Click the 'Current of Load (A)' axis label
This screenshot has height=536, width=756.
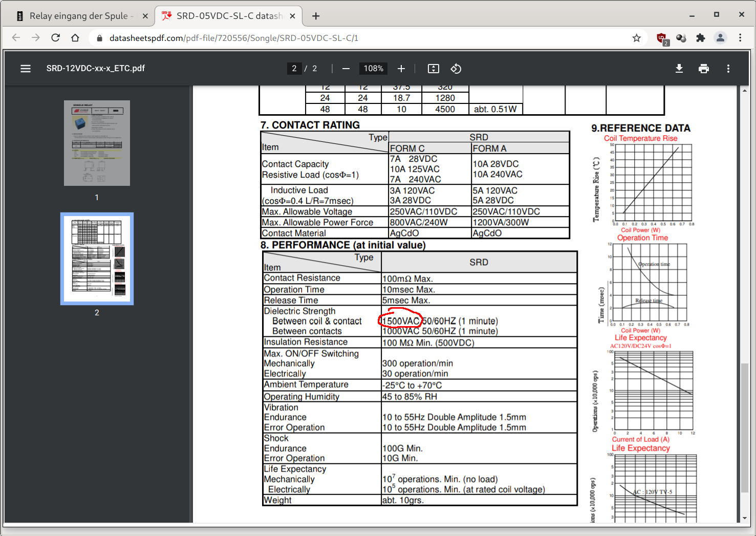point(641,439)
